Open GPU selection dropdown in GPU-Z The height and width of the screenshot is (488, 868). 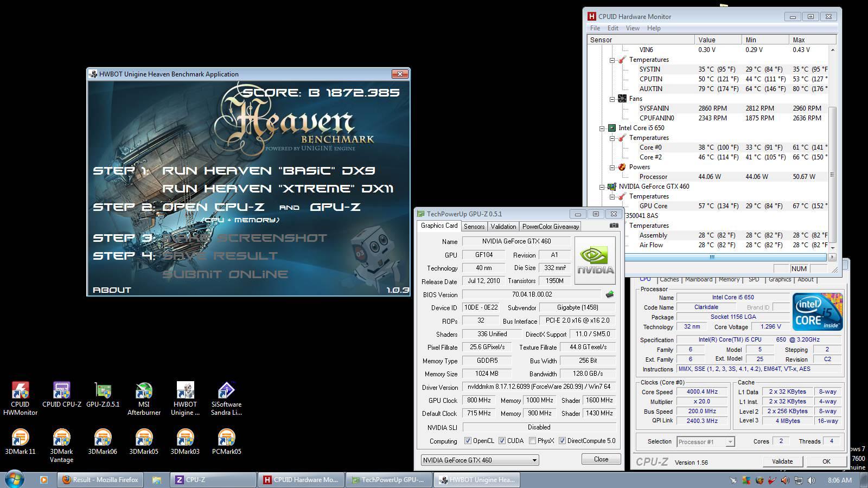[480, 460]
